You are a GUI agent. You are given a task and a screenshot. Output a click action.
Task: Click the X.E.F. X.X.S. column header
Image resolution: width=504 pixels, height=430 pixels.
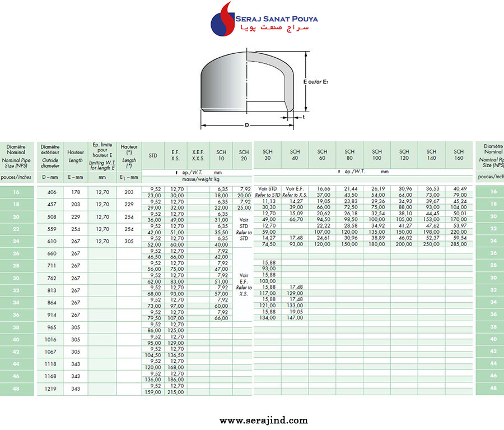tap(198, 155)
